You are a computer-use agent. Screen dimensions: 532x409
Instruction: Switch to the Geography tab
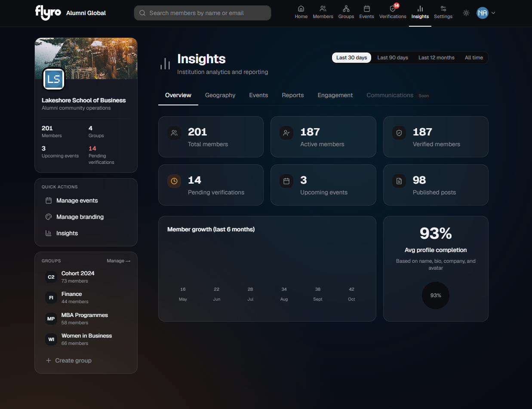point(220,95)
